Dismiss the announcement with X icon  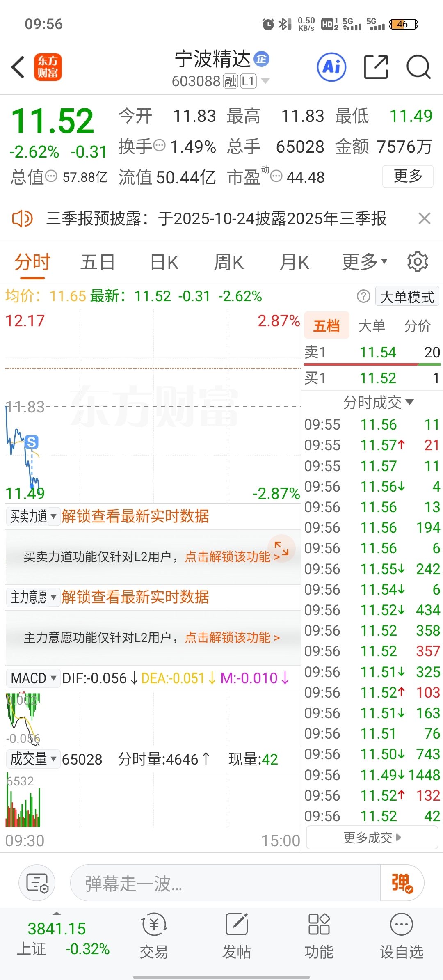point(425,218)
